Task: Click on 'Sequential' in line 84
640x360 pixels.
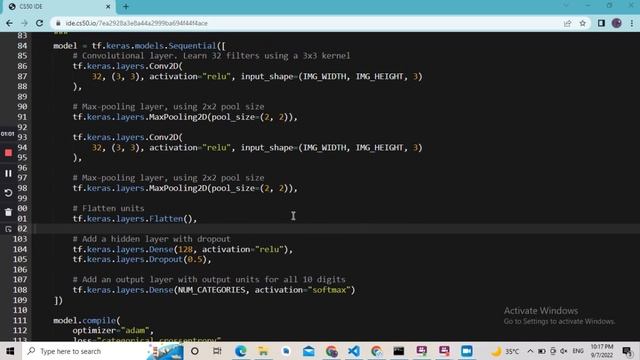Action: 192,46
